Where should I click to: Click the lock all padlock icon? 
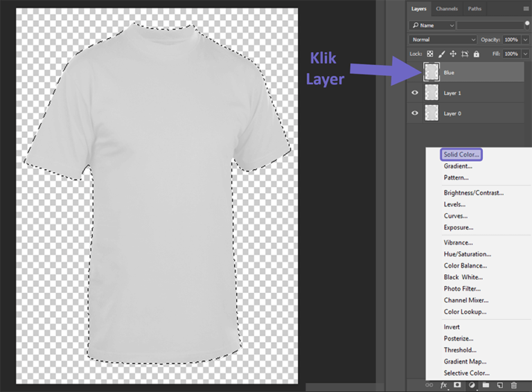coord(477,54)
